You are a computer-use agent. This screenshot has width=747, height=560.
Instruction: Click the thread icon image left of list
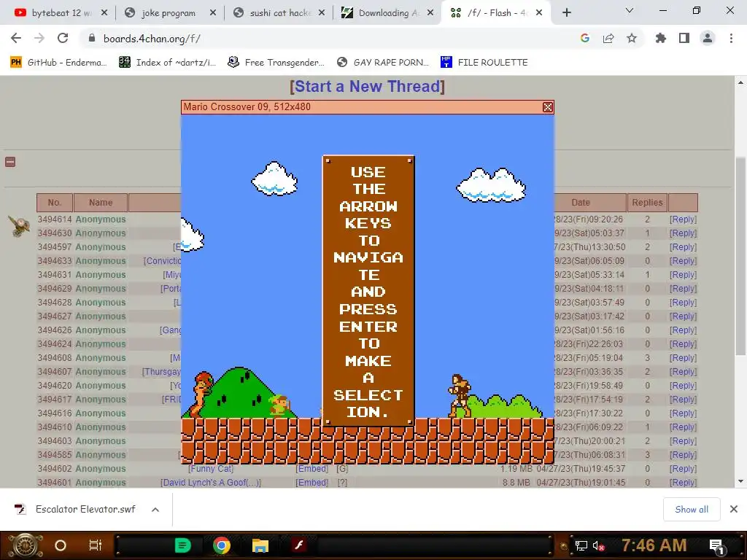tap(20, 225)
